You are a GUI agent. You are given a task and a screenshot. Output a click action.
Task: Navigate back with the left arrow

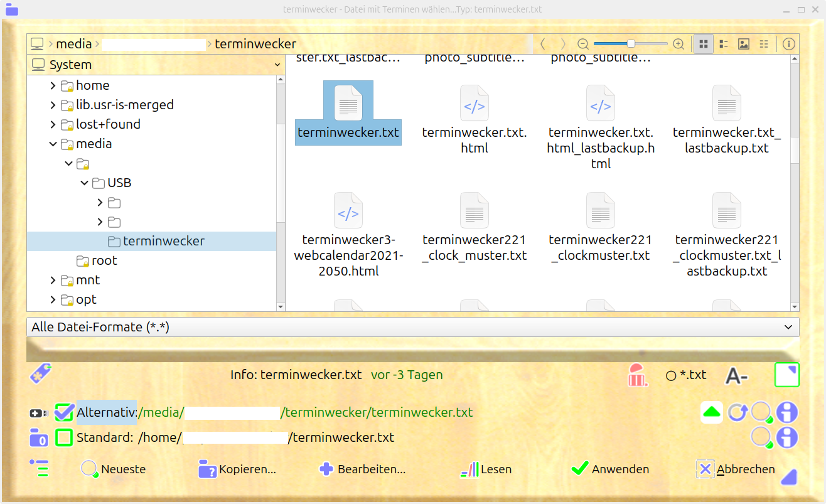pyautogui.click(x=542, y=44)
